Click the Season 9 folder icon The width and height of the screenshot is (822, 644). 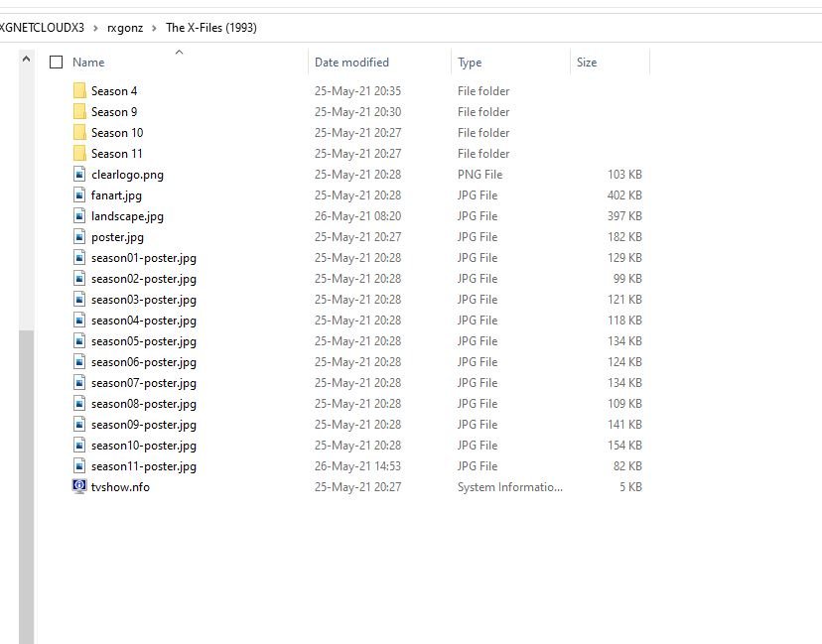click(79, 111)
